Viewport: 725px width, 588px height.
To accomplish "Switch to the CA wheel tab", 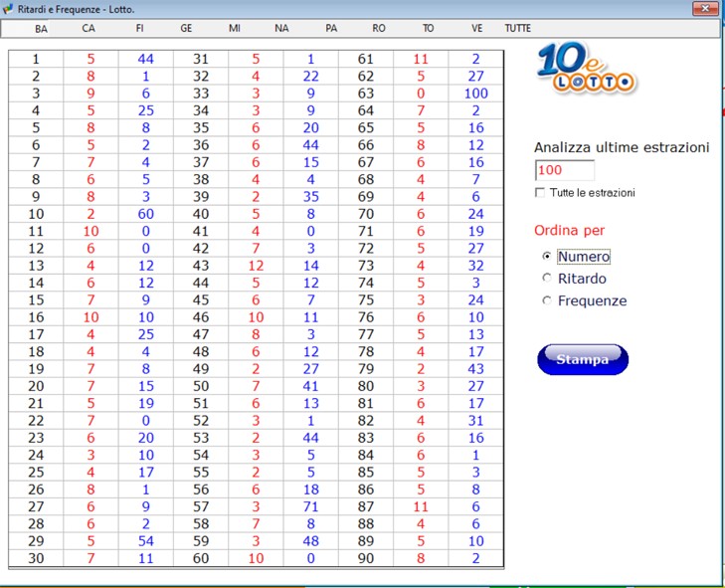I will (x=89, y=28).
